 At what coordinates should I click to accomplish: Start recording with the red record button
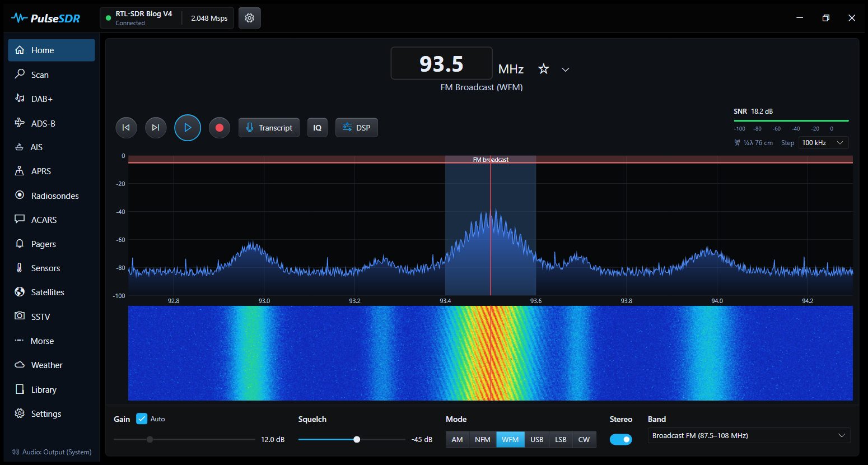[x=220, y=128]
